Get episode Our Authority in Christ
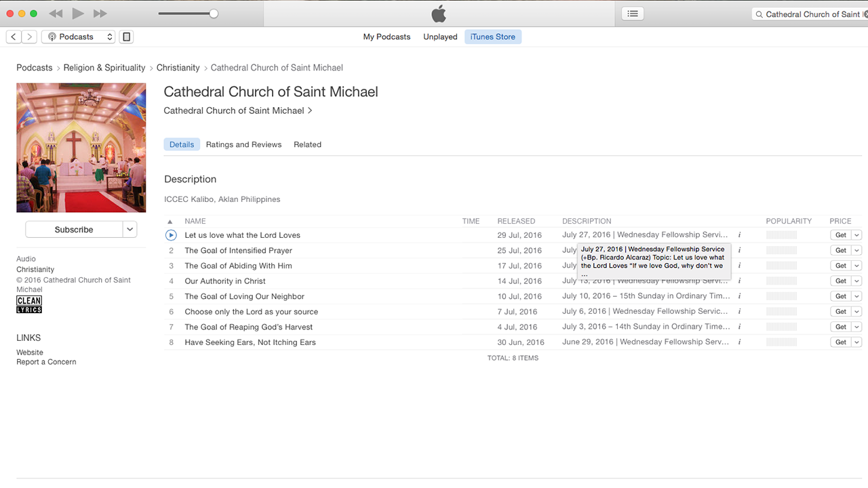Image resolution: width=868 pixels, height=488 pixels. coord(841,281)
